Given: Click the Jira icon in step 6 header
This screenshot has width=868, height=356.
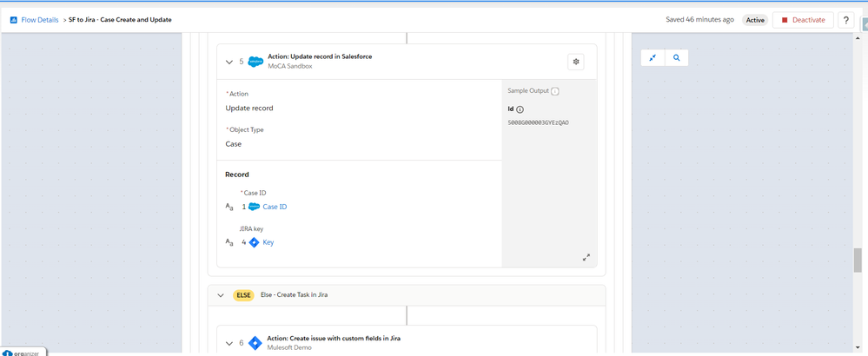Looking at the screenshot, I should 255,343.
